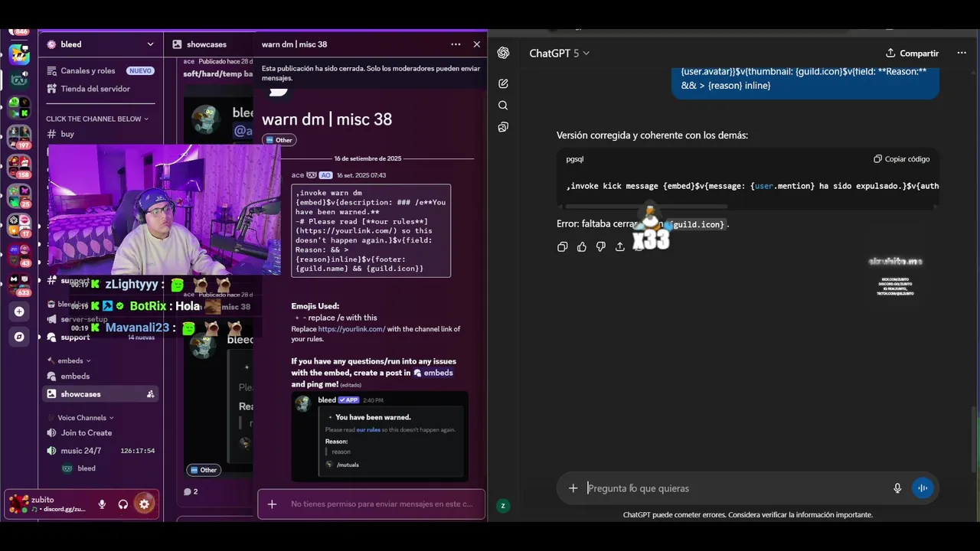Screen dimensions: 980x551
Task: Click the plus icon in Discord message bar
Action: [272, 504]
